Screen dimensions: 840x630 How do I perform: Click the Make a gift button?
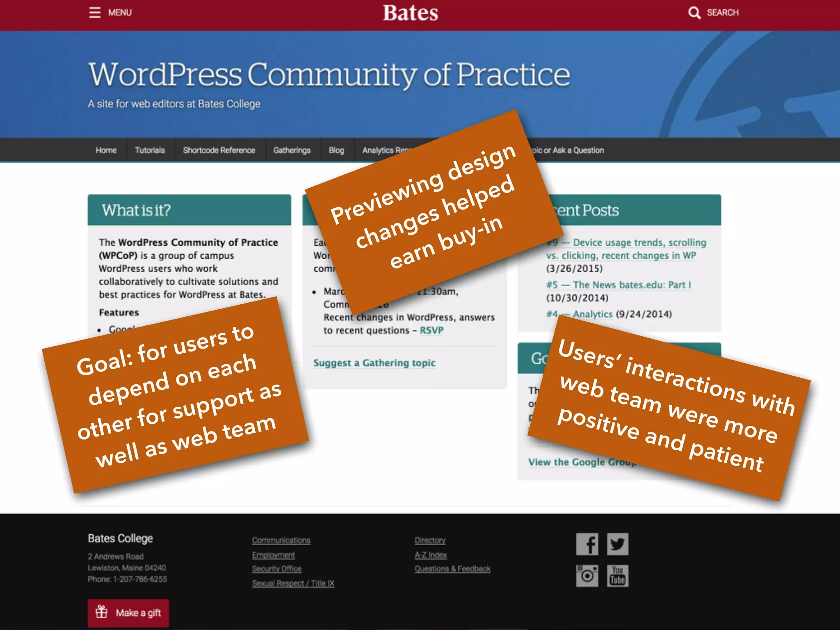point(128,613)
